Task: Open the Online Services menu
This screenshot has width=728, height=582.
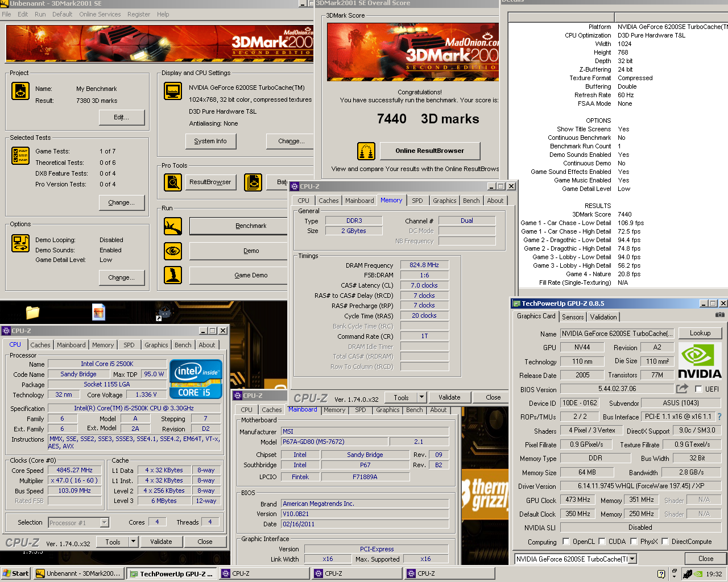Action: click(x=100, y=14)
